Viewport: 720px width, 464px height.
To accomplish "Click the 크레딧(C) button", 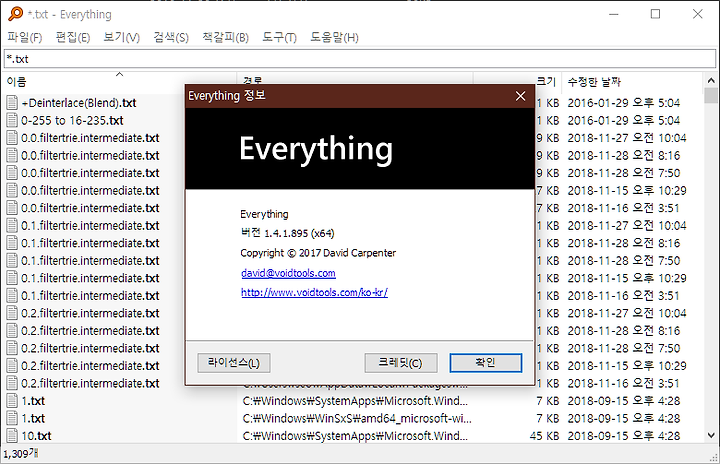I will click(400, 363).
